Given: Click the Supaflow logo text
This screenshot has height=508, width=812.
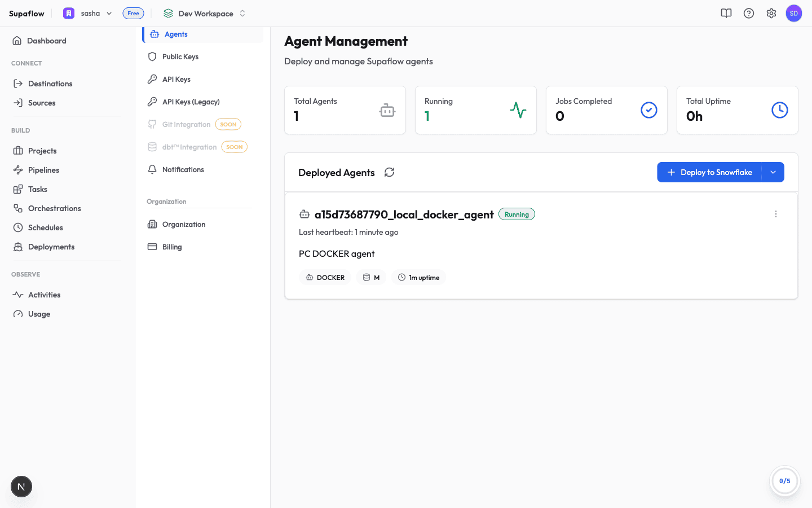Looking at the screenshot, I should click(27, 14).
